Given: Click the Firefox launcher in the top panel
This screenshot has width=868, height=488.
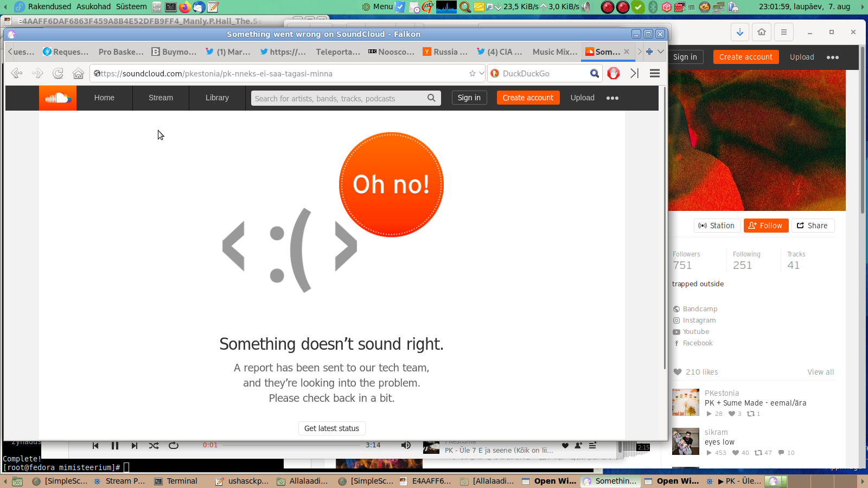Looking at the screenshot, I should 185,7.
